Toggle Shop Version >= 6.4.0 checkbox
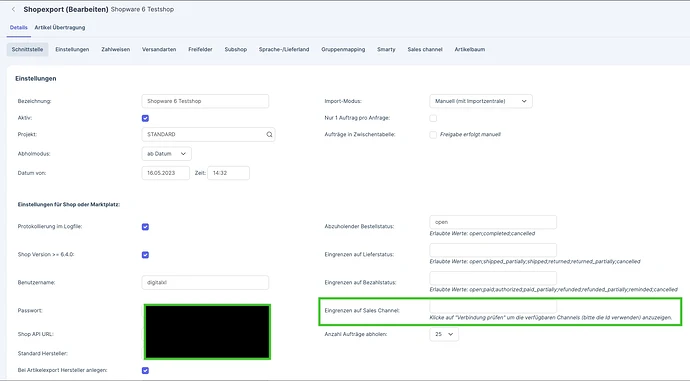Viewport: 690px width, 381px height. coord(145,255)
